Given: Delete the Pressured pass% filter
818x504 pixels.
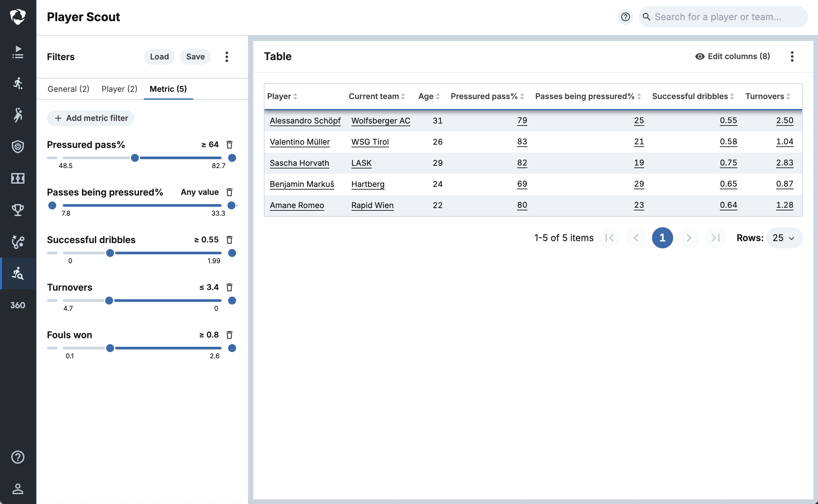Looking at the screenshot, I should tap(229, 145).
